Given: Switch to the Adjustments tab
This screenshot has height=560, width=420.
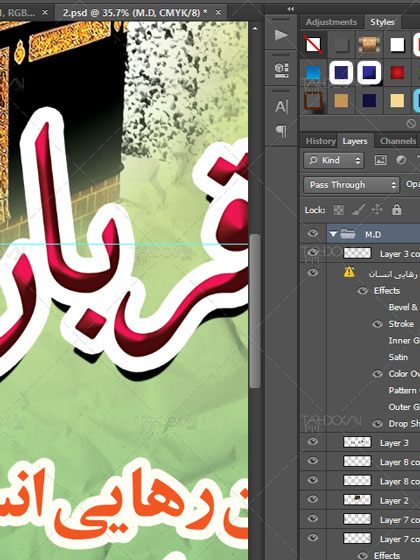Looking at the screenshot, I should click(331, 22).
